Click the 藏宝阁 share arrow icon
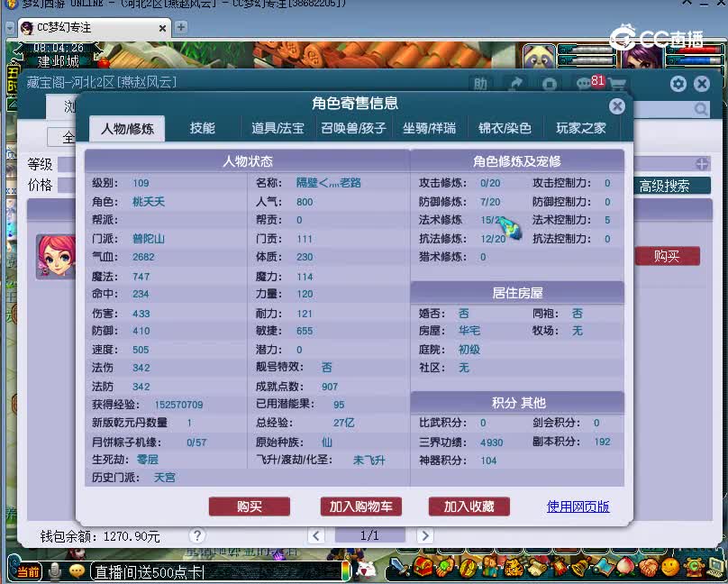728x584 pixels. coord(516,84)
